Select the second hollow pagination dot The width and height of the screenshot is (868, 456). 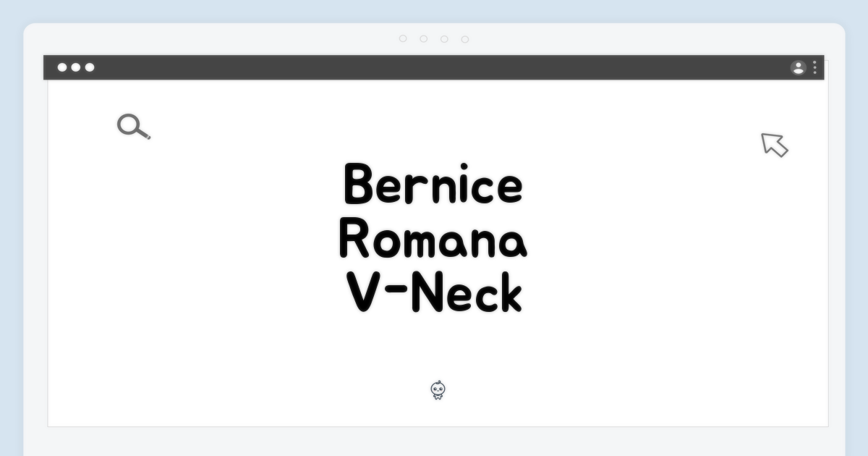[424, 39]
